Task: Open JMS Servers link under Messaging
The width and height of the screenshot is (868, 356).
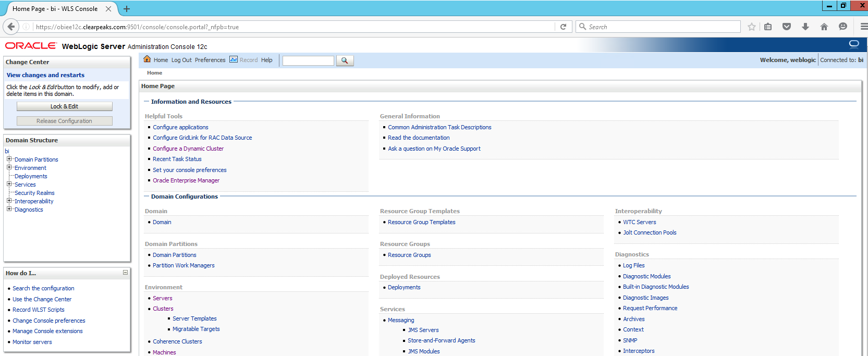Action: click(x=423, y=330)
